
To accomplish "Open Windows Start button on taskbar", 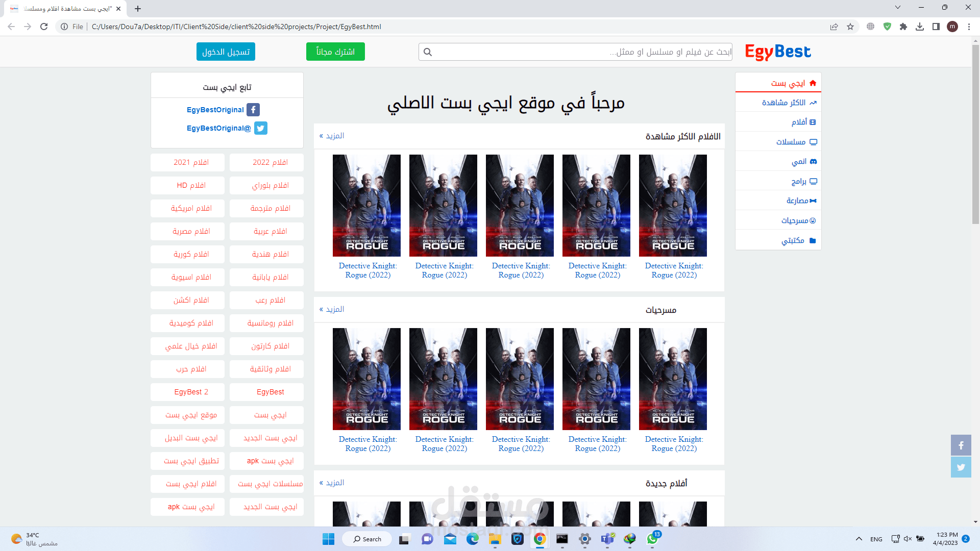I will pyautogui.click(x=328, y=539).
